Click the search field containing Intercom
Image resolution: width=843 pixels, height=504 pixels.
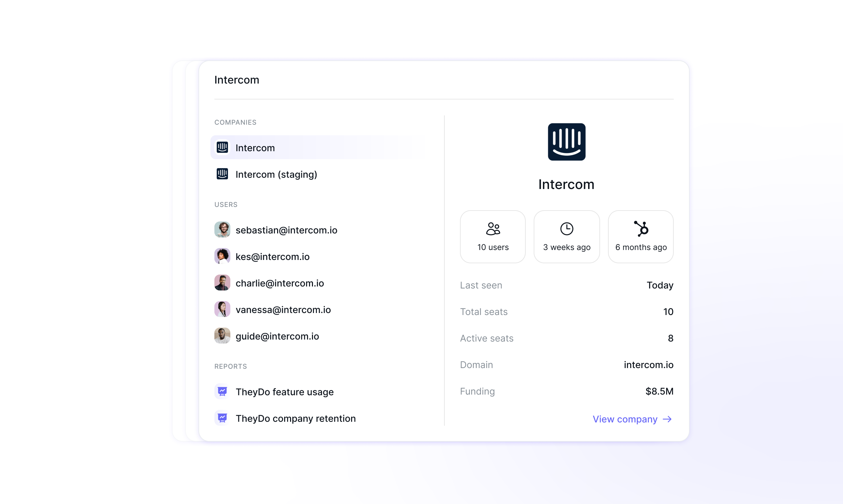tap(444, 80)
